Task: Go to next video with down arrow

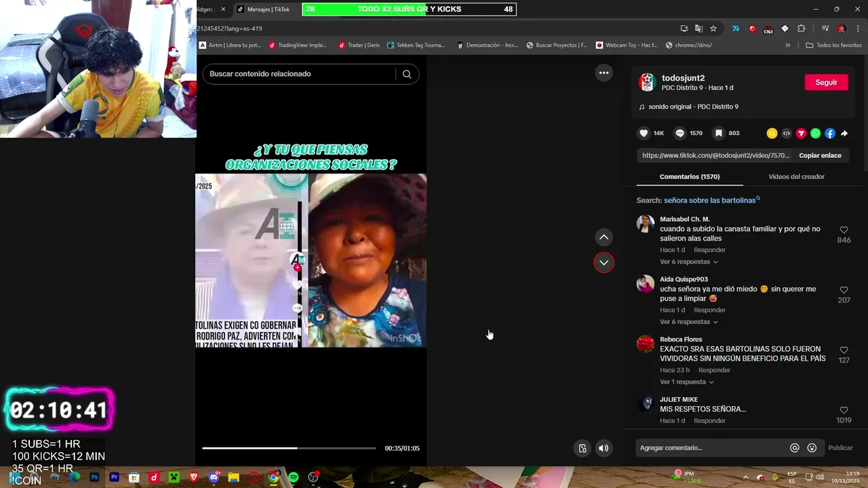Action: 604,262
